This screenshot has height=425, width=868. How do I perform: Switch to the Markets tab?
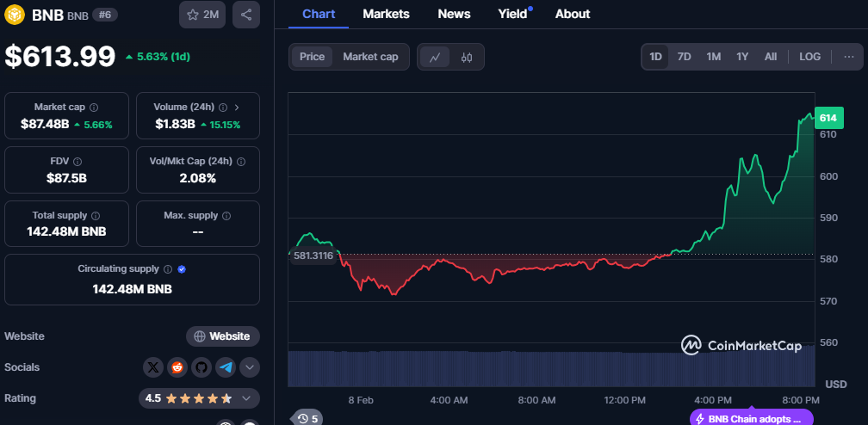click(386, 14)
